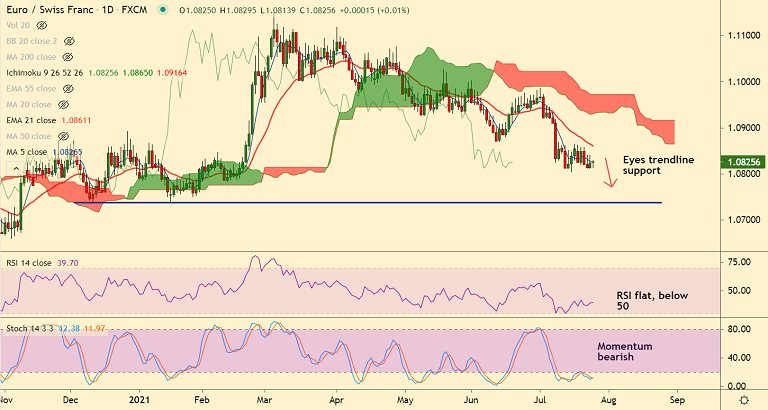The image size is (768, 410).
Task: Open chart settings gear icon
Action: tap(744, 400)
